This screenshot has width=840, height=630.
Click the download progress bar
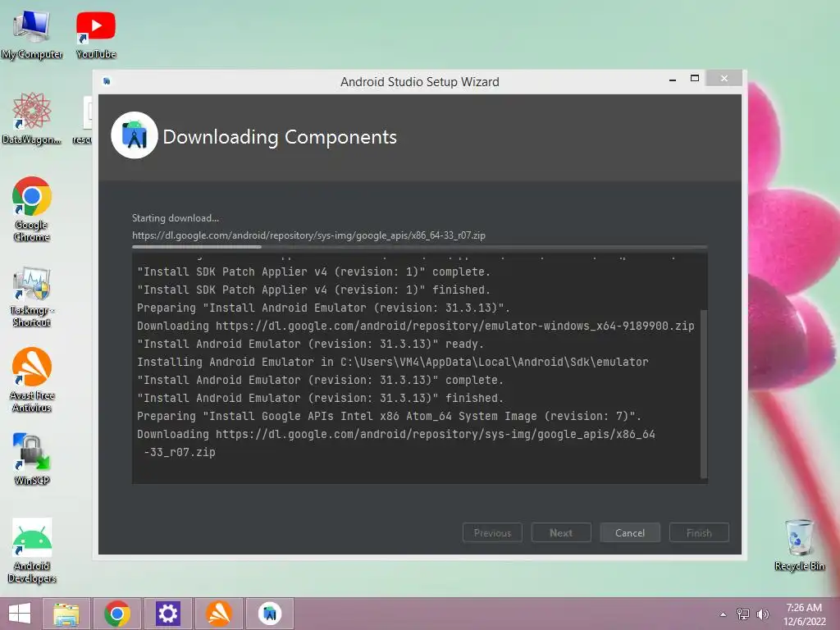pos(419,247)
